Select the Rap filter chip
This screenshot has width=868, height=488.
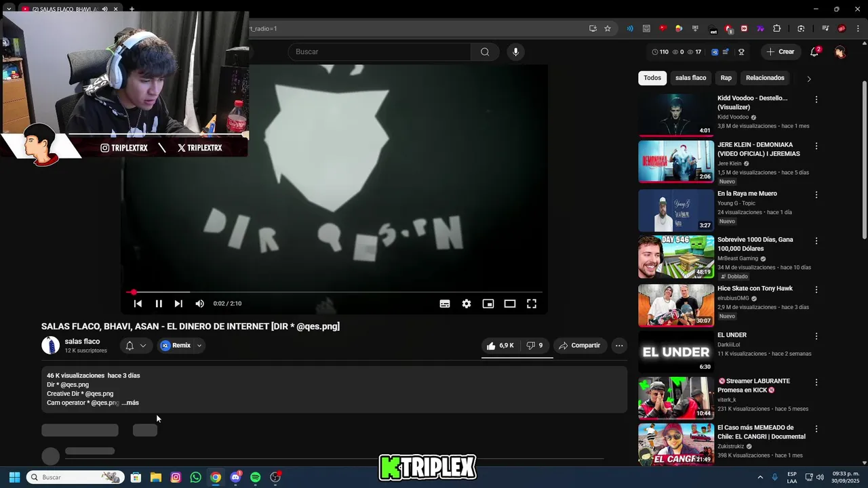tap(726, 78)
